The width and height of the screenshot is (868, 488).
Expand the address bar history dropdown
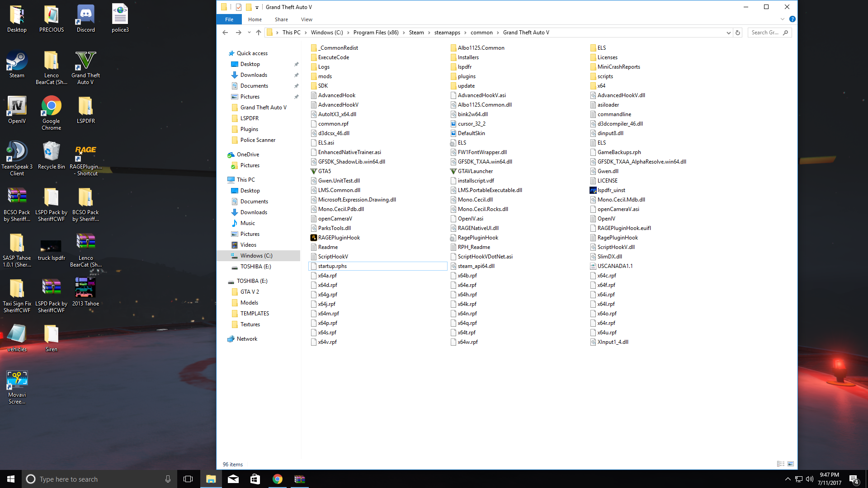click(x=728, y=33)
